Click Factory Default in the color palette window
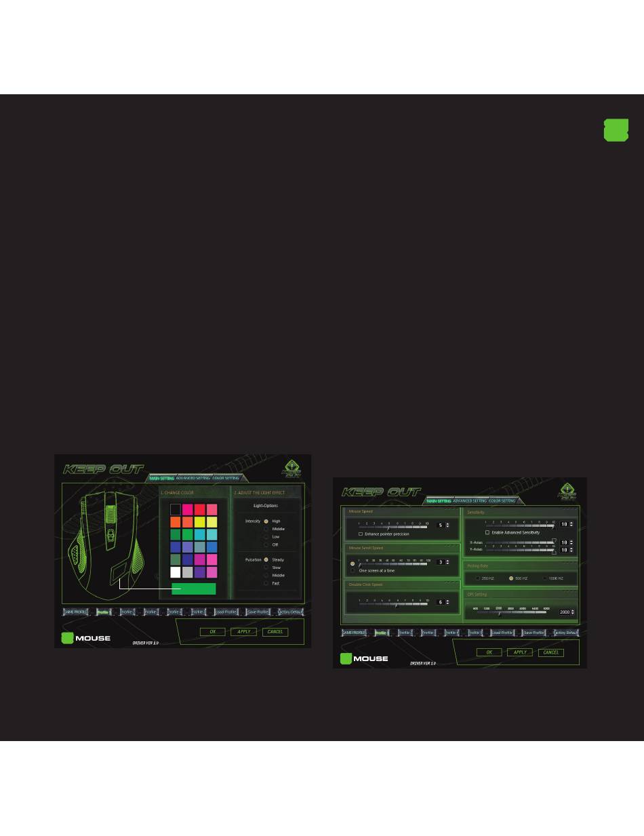This screenshot has height=836, width=644. tap(290, 612)
